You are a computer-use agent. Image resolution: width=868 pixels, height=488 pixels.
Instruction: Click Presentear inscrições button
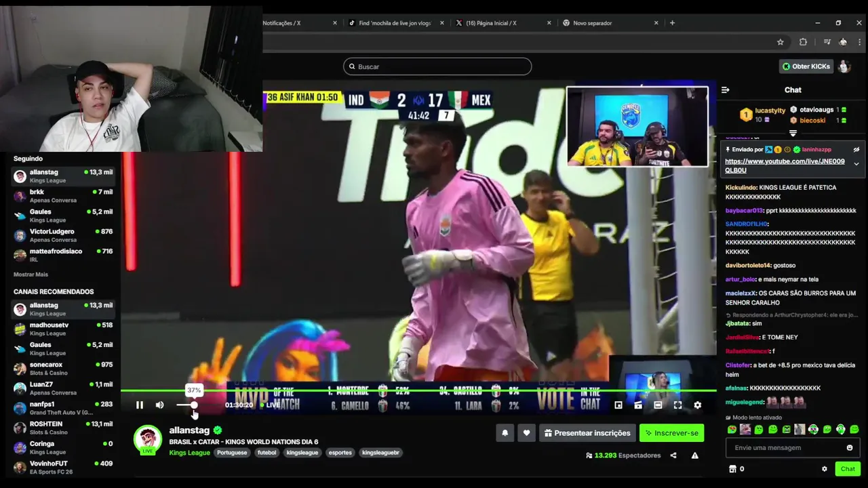click(587, 433)
